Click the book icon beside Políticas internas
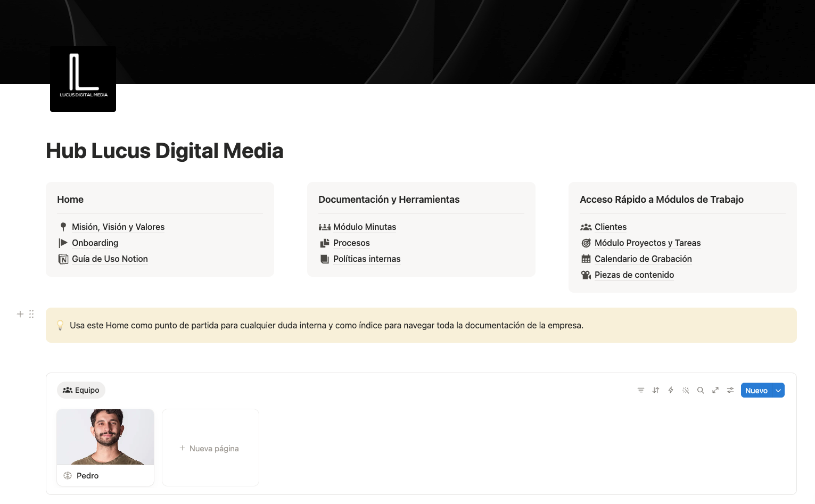815x504 pixels. pyautogui.click(x=325, y=259)
